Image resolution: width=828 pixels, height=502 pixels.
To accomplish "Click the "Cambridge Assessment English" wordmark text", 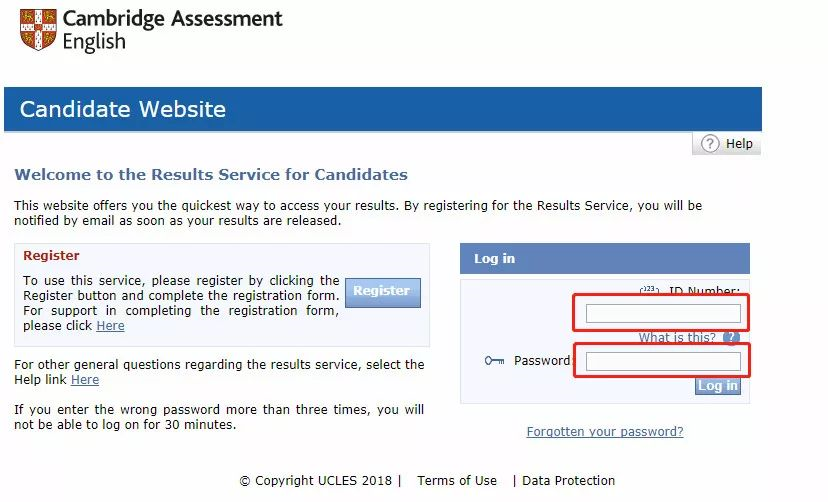I will (172, 30).
